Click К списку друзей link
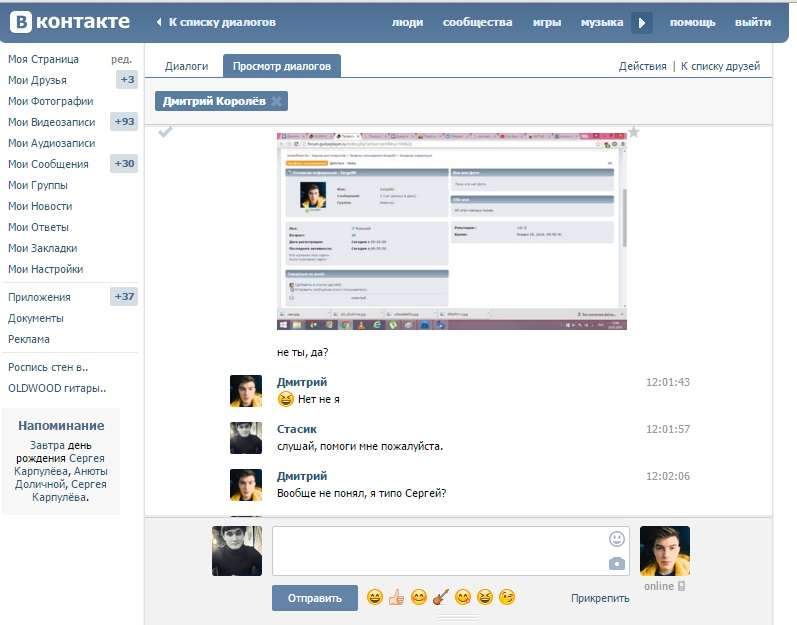Viewport: 797px width, 625px height. 720,66
